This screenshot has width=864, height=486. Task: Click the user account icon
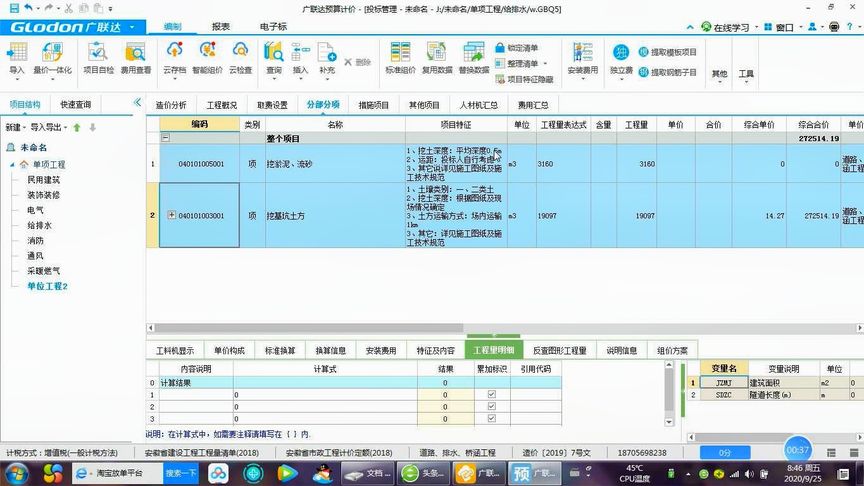tap(812, 26)
